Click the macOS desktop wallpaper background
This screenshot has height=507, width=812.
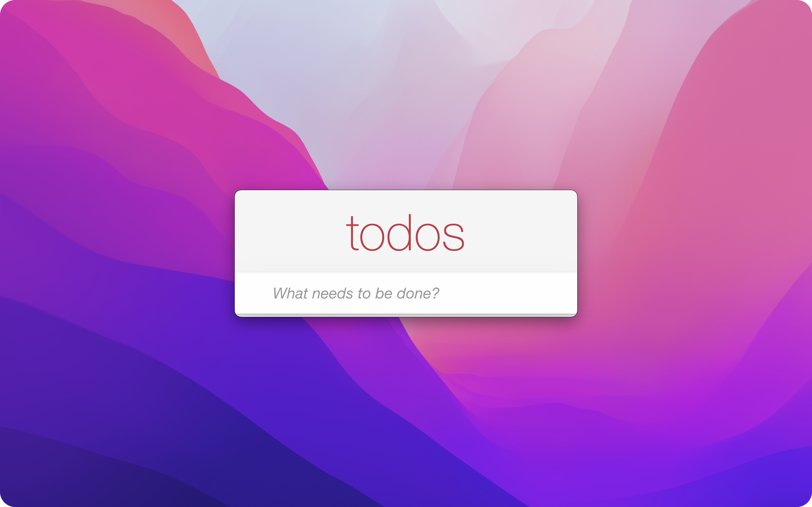(x=117, y=117)
